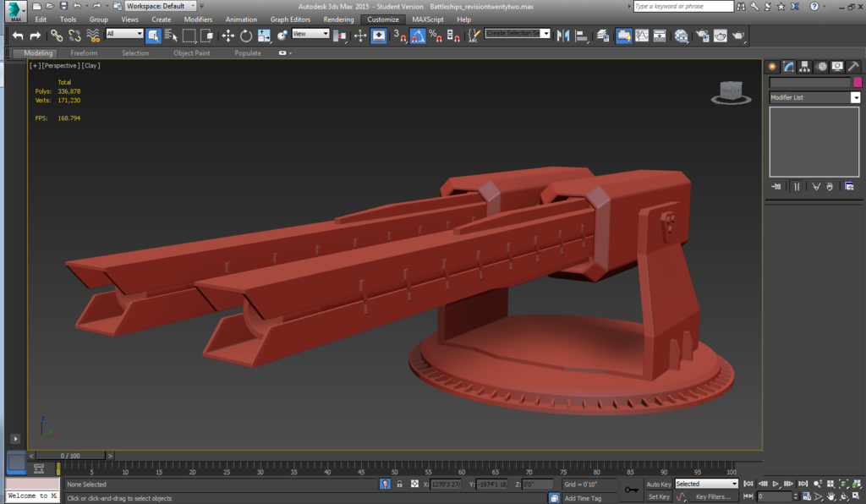Select the Select and Move tool
This screenshot has height=504, width=866.
click(227, 36)
